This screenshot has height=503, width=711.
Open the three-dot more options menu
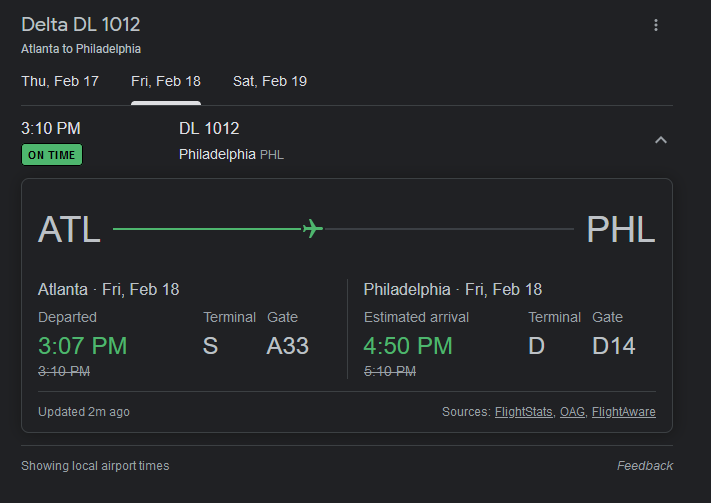(656, 25)
